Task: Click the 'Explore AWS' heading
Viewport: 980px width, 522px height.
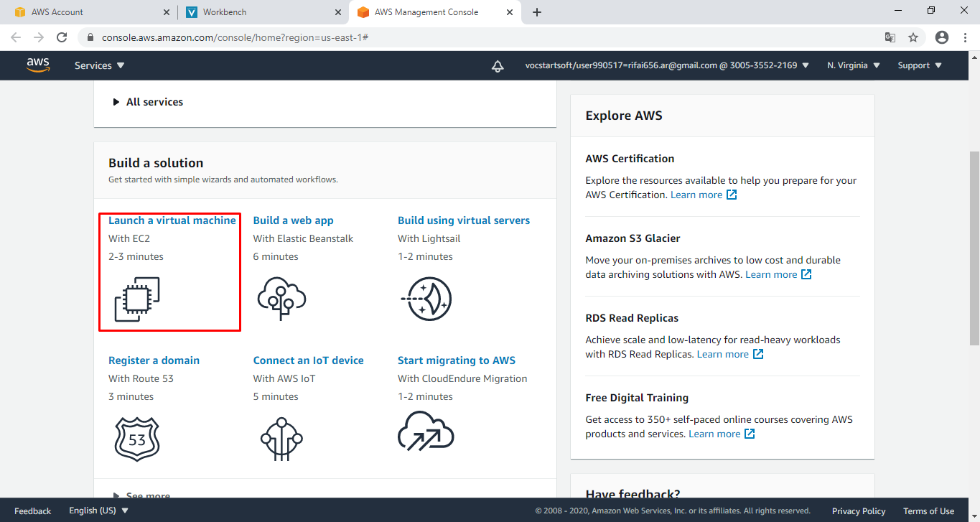Action: click(x=624, y=116)
